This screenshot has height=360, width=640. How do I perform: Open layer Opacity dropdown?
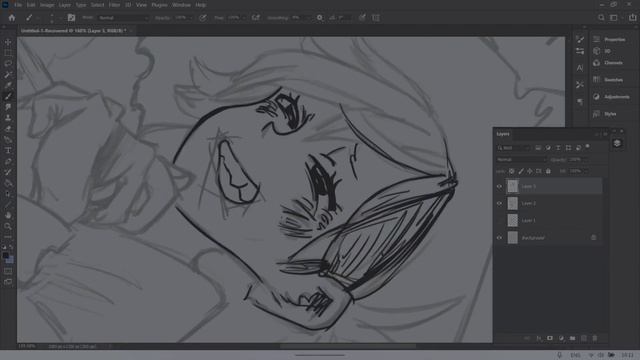point(586,160)
